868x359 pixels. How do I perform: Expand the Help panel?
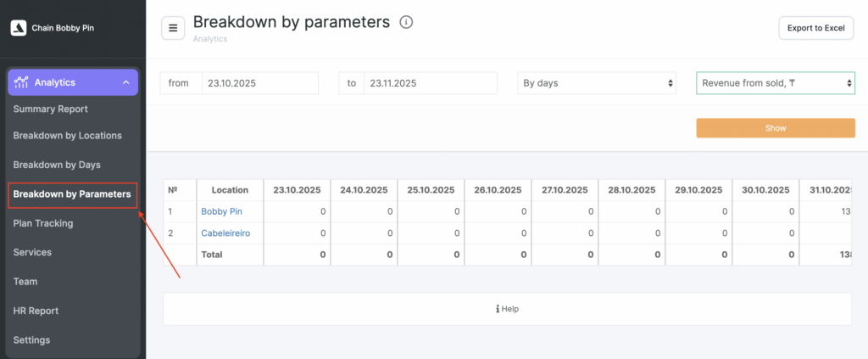click(x=507, y=309)
